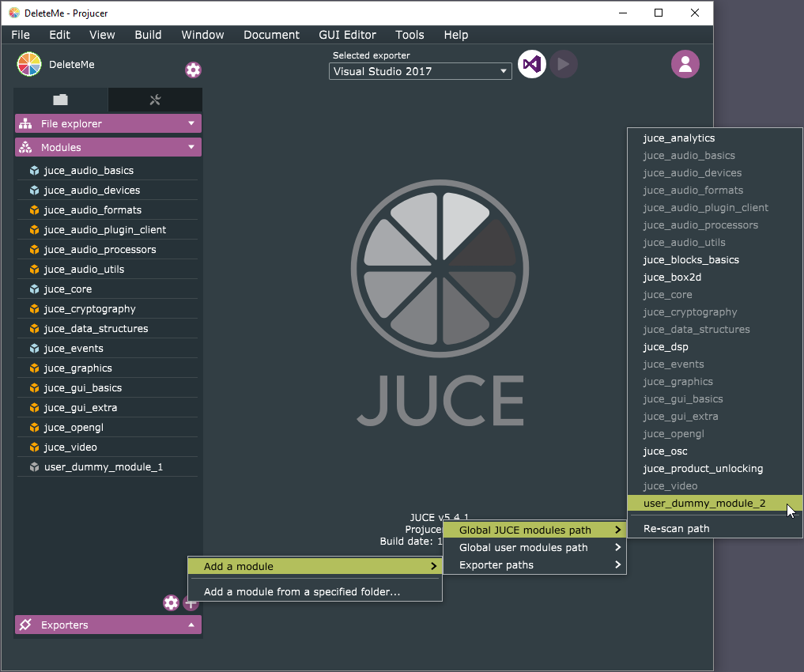Image resolution: width=804 pixels, height=672 pixels.
Task: Add juce_box2d from the popup list
Action: click(715, 277)
